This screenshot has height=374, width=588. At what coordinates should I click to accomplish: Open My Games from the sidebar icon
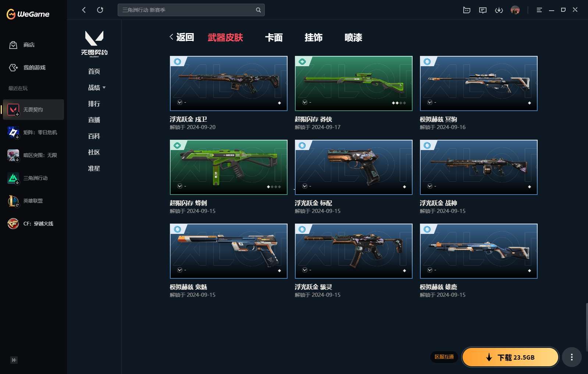pyautogui.click(x=13, y=68)
